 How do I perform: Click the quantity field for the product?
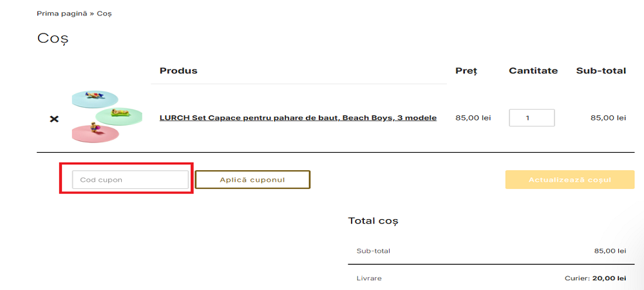(x=531, y=118)
